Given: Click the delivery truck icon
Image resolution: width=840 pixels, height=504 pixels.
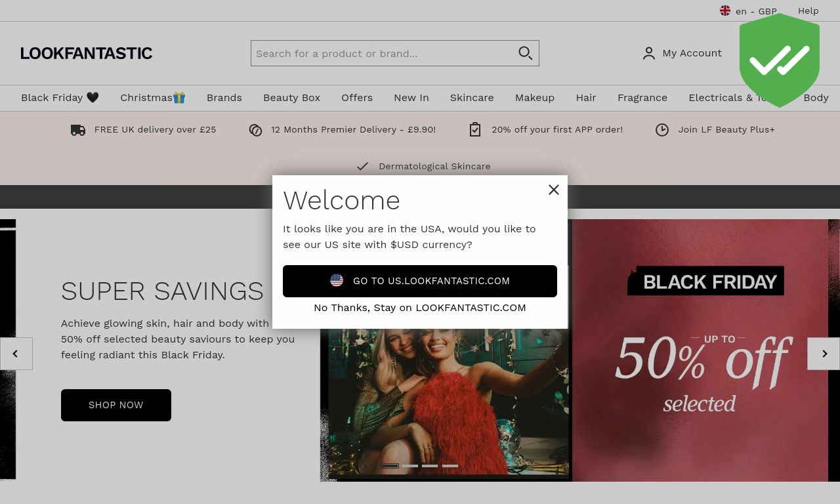Looking at the screenshot, I should [78, 130].
